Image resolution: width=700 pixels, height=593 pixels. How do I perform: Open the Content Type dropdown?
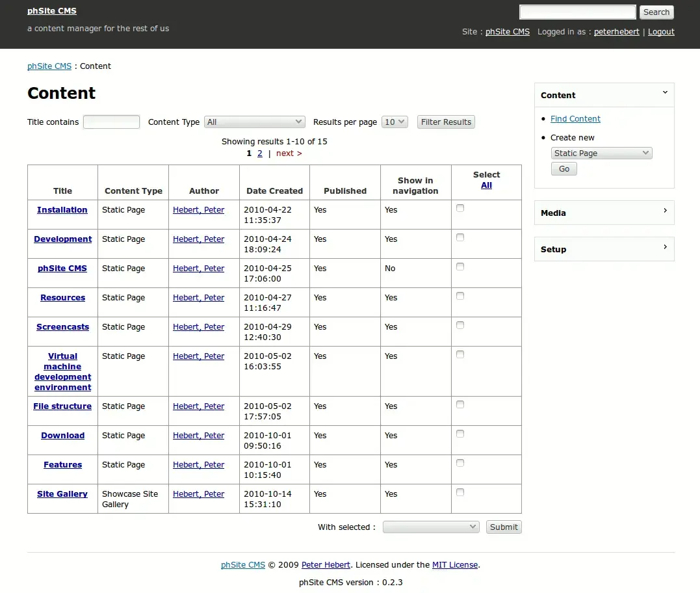255,122
